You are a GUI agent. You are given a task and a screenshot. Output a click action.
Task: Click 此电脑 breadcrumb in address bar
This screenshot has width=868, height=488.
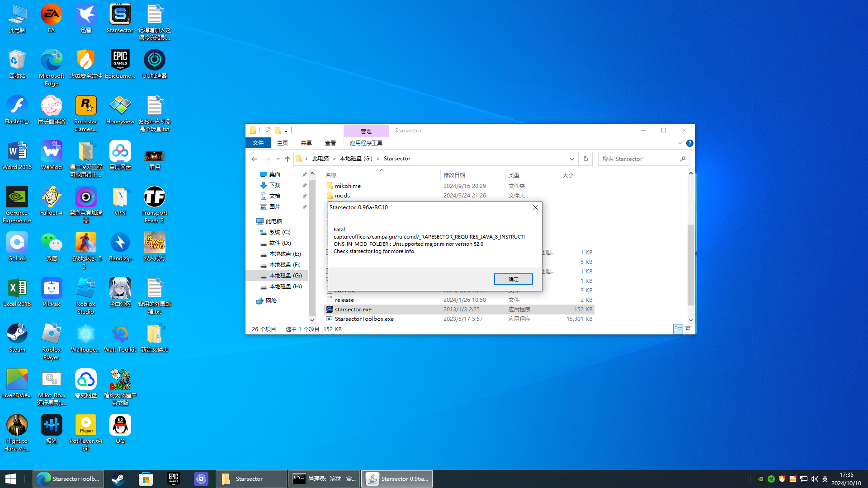pos(320,159)
